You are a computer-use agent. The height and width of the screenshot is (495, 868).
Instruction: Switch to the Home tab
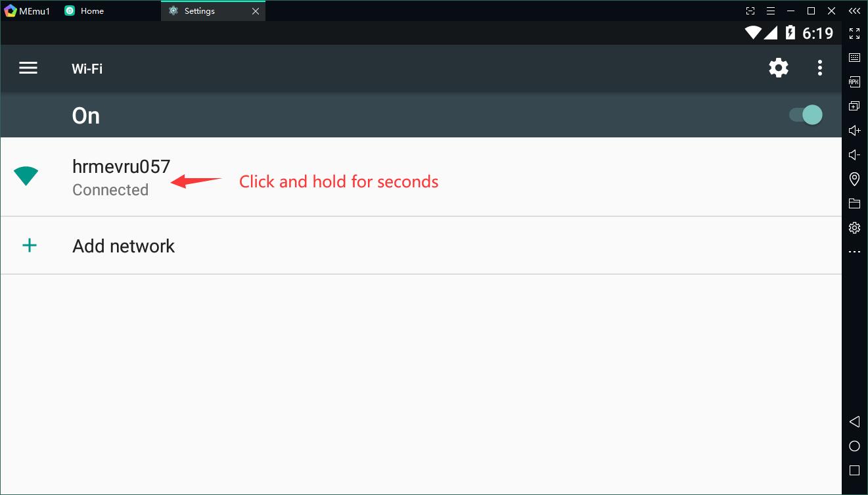[x=92, y=11]
